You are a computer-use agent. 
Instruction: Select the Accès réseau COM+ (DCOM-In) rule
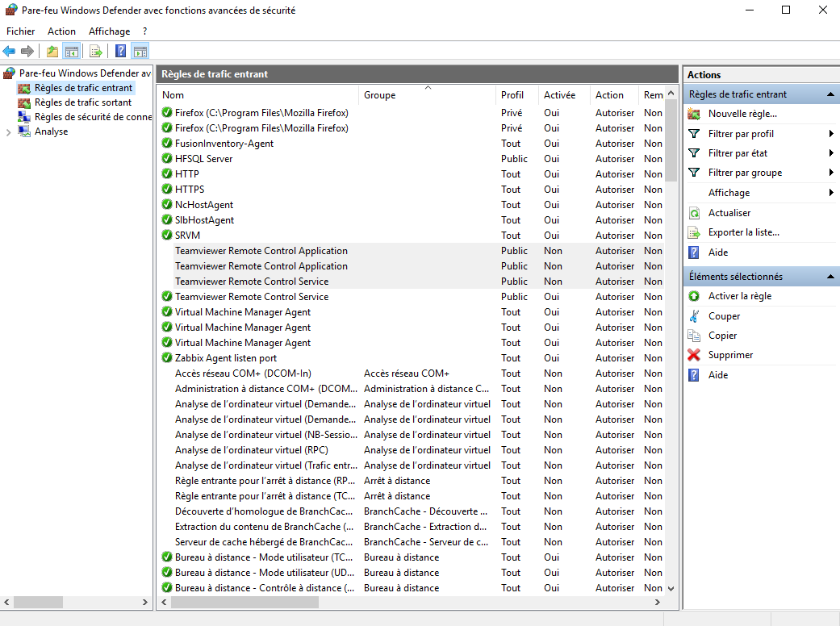coord(243,374)
